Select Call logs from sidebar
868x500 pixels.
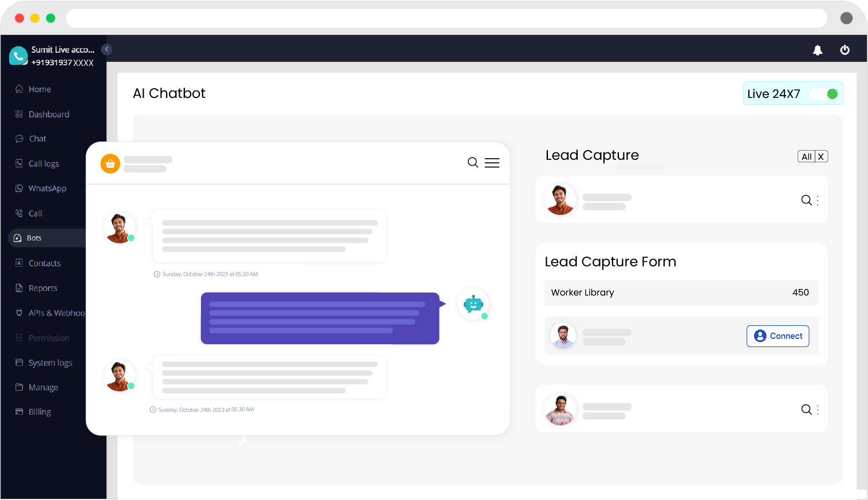point(43,163)
